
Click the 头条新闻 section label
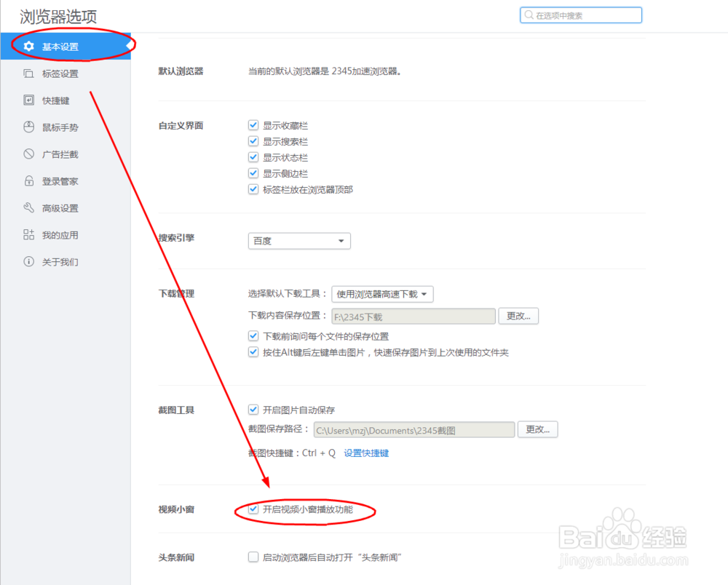click(x=176, y=557)
